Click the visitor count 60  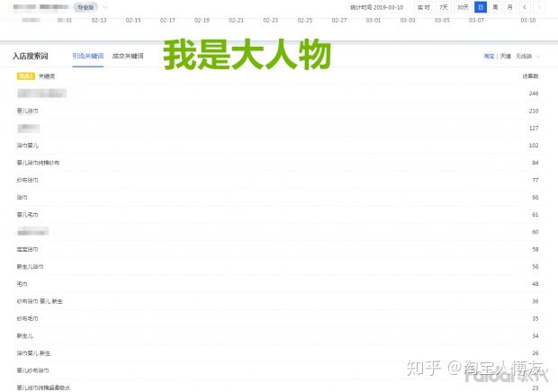click(535, 232)
